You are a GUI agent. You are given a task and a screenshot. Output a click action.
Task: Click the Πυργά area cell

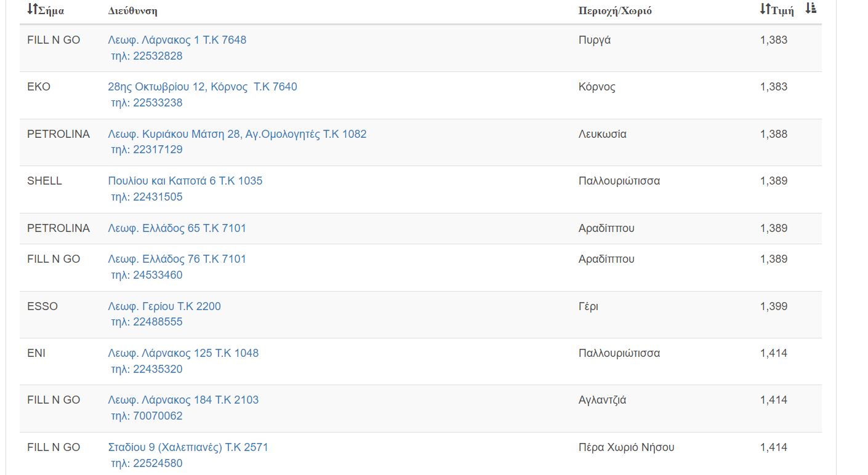click(595, 40)
